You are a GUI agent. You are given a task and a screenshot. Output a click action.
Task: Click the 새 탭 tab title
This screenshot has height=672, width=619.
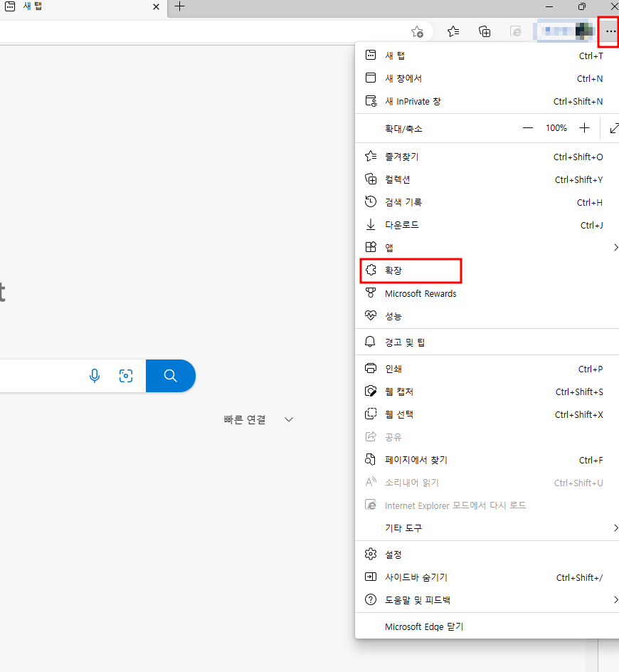[33, 6]
